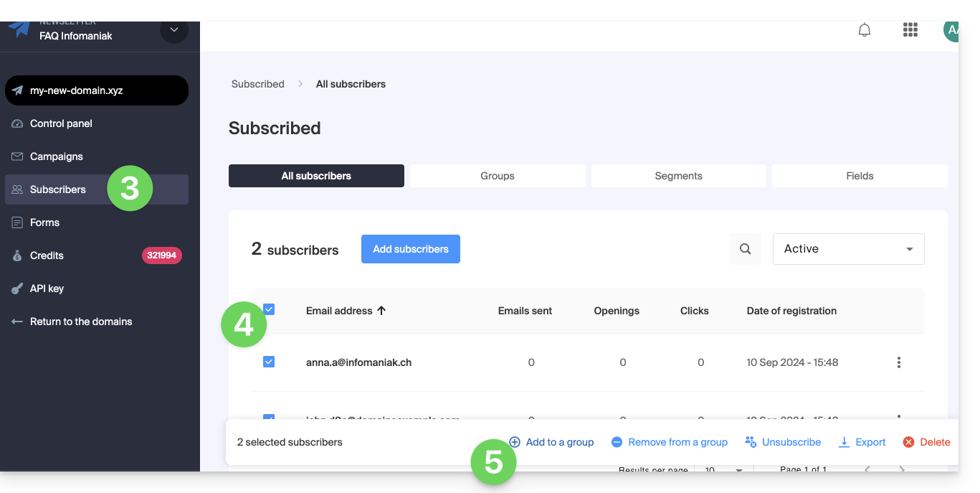Open the Active status filter dropdown
This screenshot has width=980, height=493.
tap(848, 249)
